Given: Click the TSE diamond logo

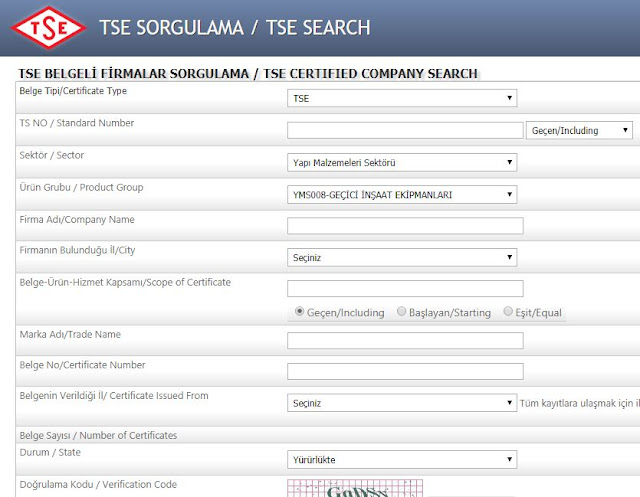Looking at the screenshot, I should point(49,28).
